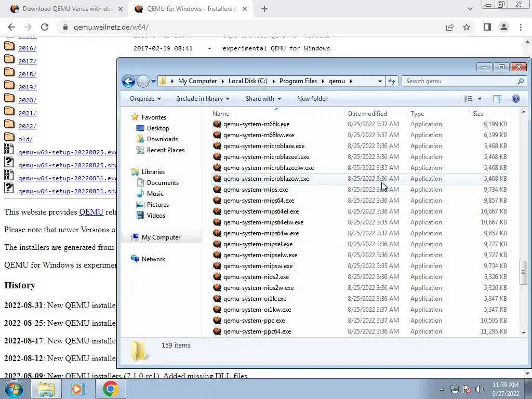Open File Explorer from the taskbar
The height and width of the screenshot is (399, 532).
[46, 389]
